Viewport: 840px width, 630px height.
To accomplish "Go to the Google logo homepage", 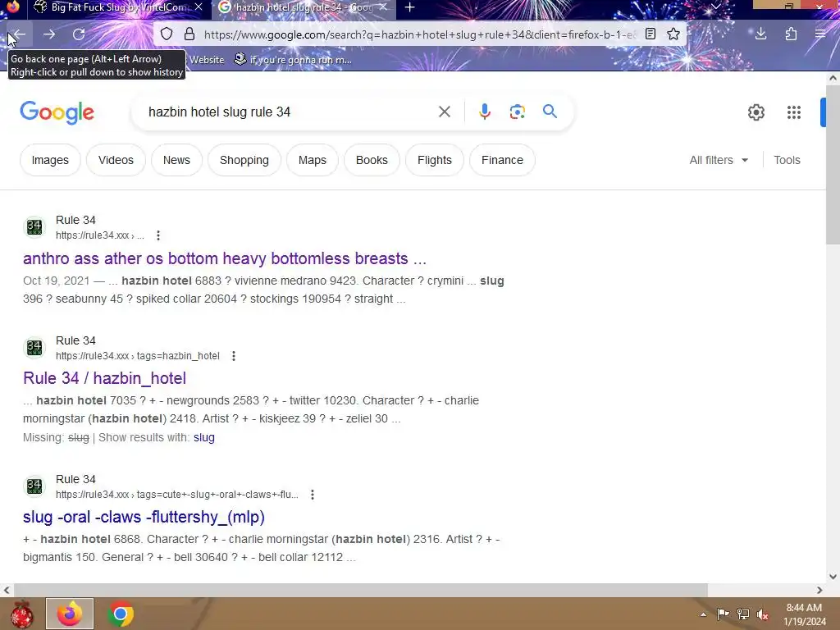I will pyautogui.click(x=57, y=112).
